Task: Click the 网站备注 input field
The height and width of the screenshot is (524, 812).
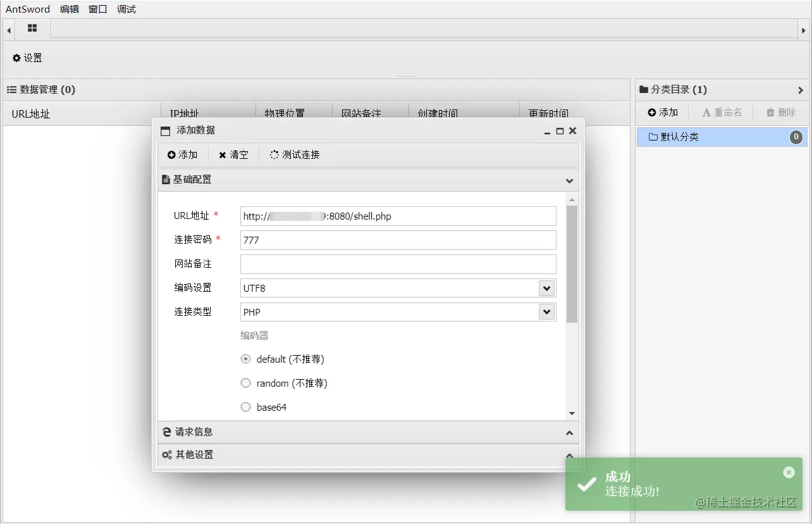Action: tap(398, 264)
